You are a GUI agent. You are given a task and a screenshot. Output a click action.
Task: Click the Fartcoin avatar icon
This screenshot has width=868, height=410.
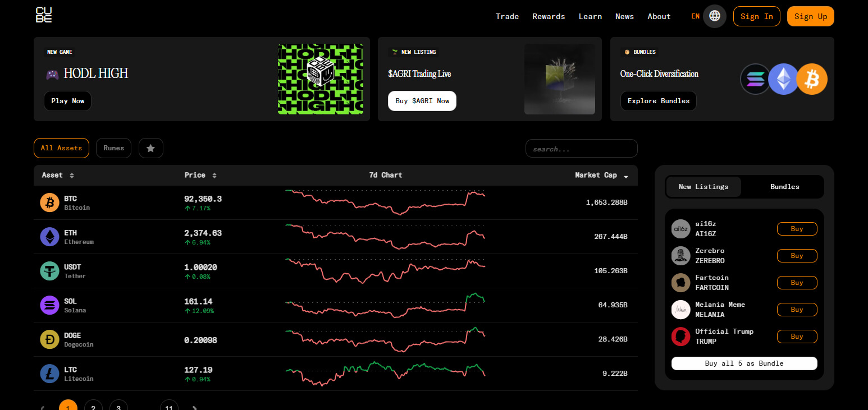pyautogui.click(x=680, y=283)
